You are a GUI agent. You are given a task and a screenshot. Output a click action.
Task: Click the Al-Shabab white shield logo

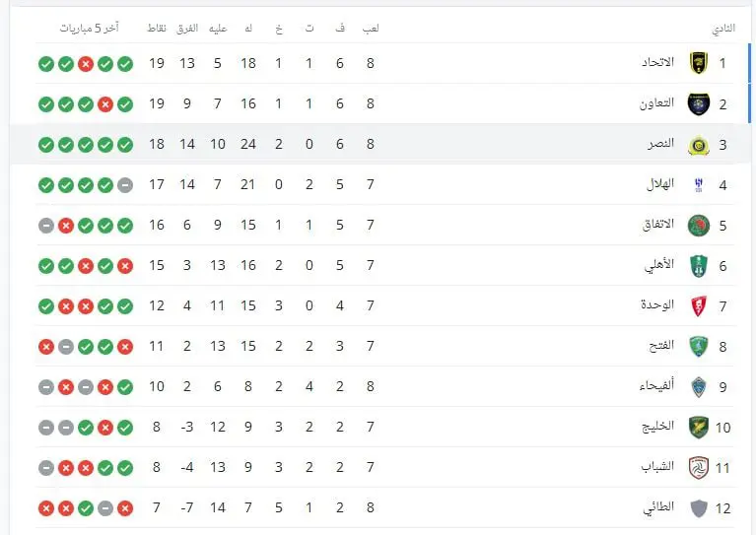coord(698,468)
